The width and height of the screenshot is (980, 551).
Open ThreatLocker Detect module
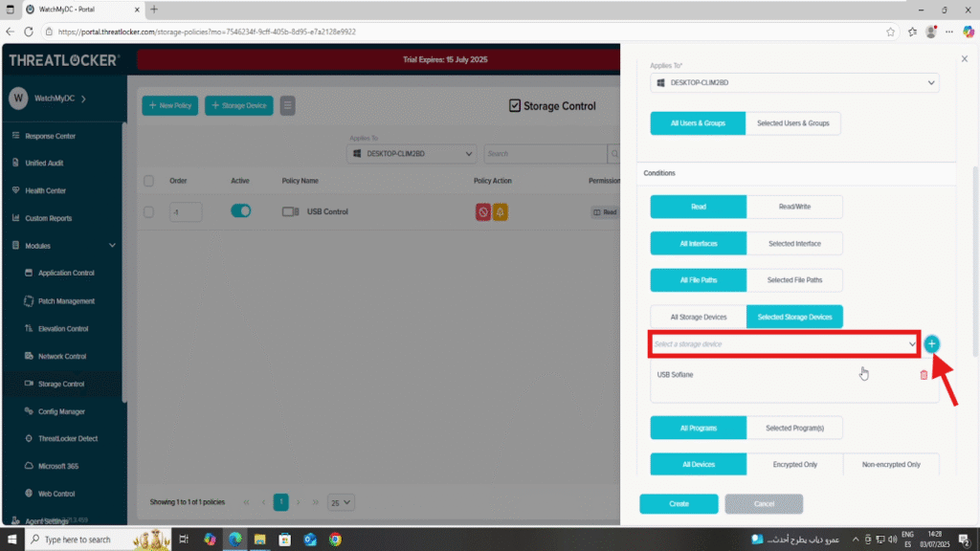click(x=68, y=438)
